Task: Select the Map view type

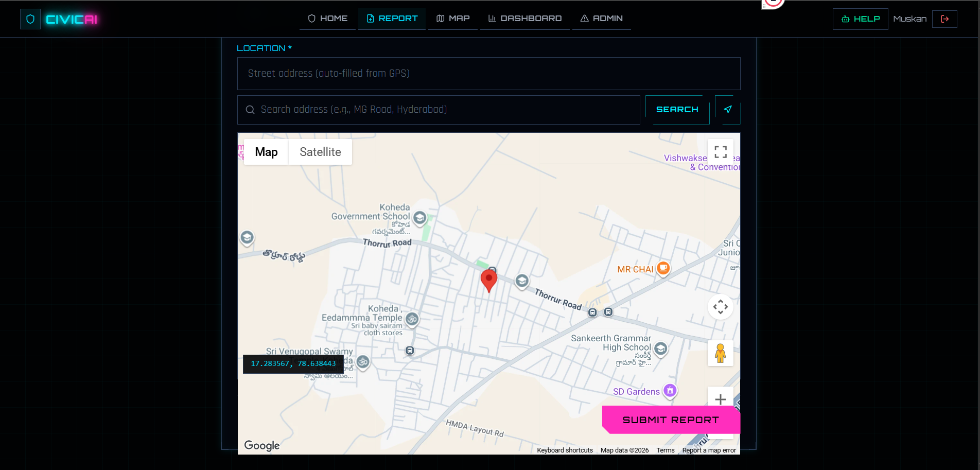Action: pos(266,152)
